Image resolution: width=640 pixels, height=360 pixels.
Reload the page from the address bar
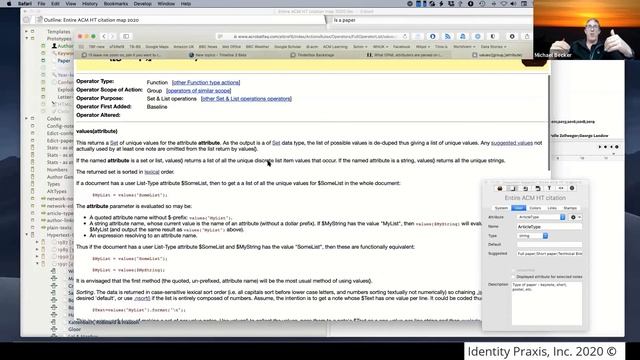[405, 36]
